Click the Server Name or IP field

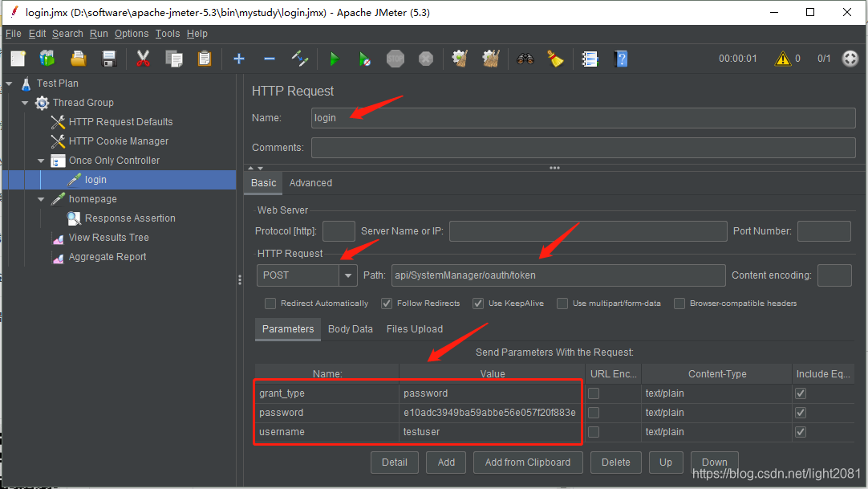[x=588, y=231]
